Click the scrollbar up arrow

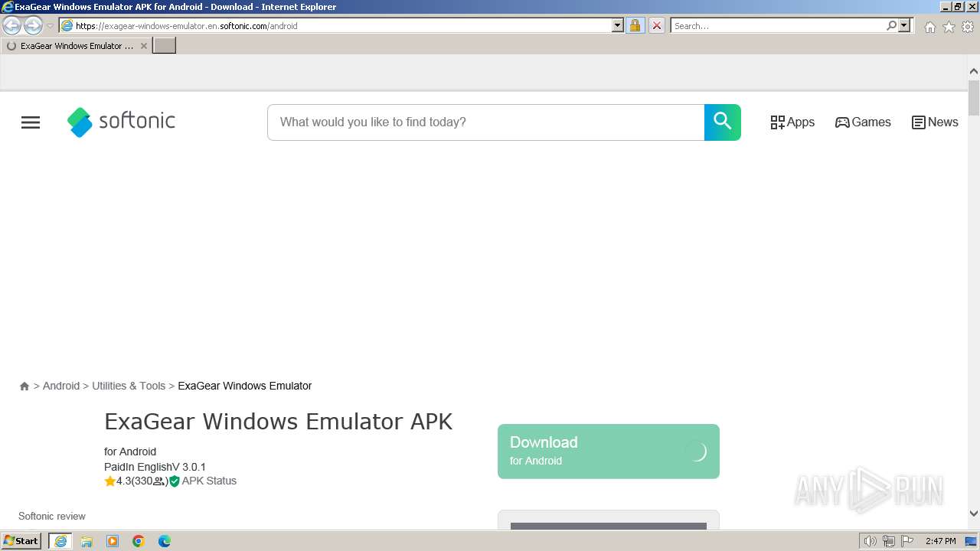[974, 71]
